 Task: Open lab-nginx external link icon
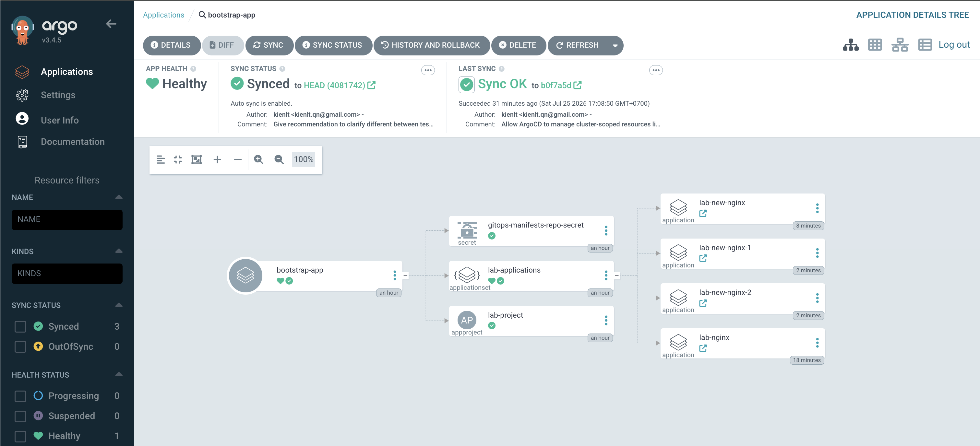[703, 348]
